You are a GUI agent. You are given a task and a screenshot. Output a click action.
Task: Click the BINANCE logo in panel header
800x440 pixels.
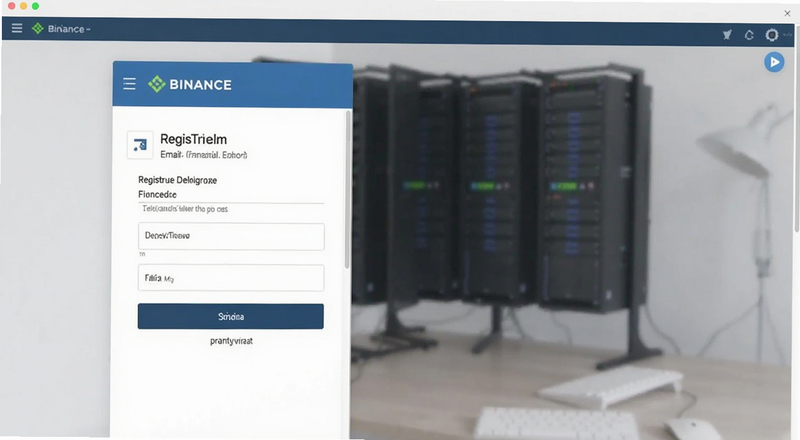[190, 84]
